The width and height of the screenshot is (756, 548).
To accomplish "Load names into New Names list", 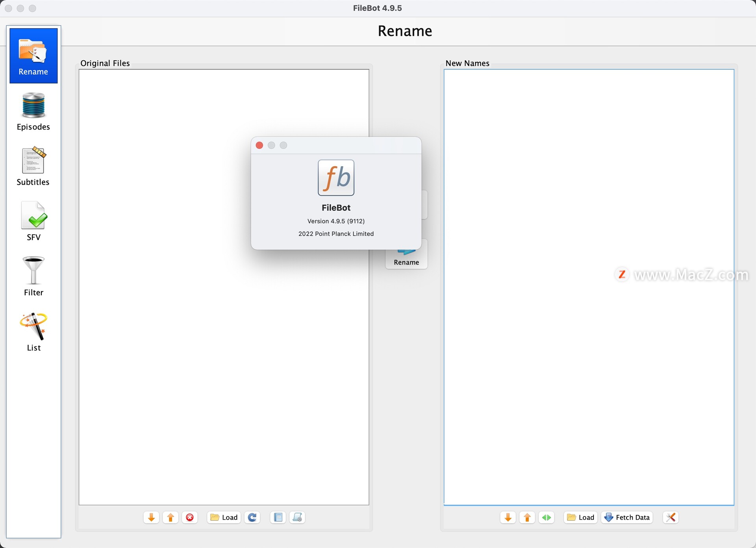I will [581, 517].
